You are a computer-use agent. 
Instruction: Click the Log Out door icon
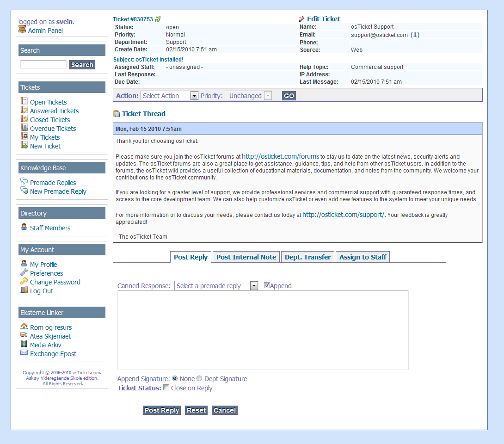point(24,290)
